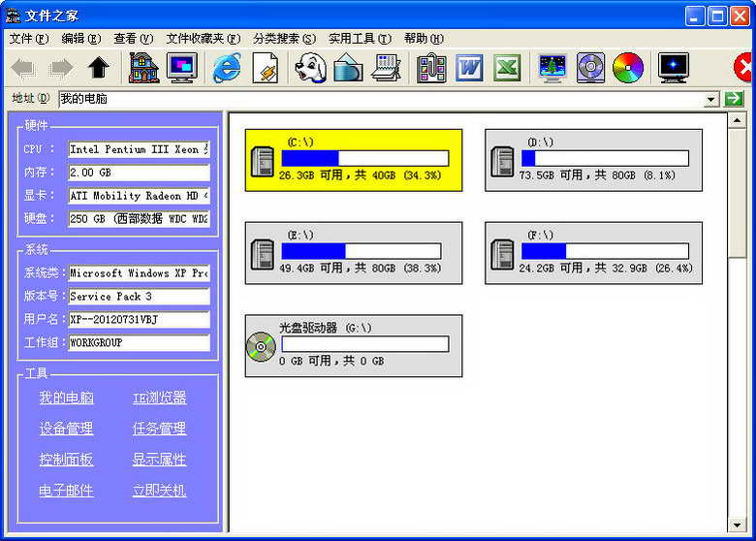Select the optical drive G panel
The width and height of the screenshot is (756, 541).
tap(354, 346)
